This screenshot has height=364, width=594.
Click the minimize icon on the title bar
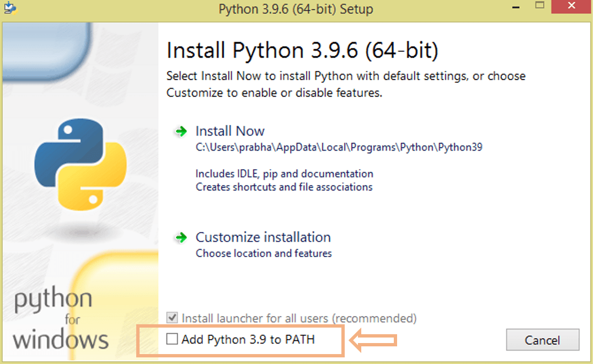515,7
